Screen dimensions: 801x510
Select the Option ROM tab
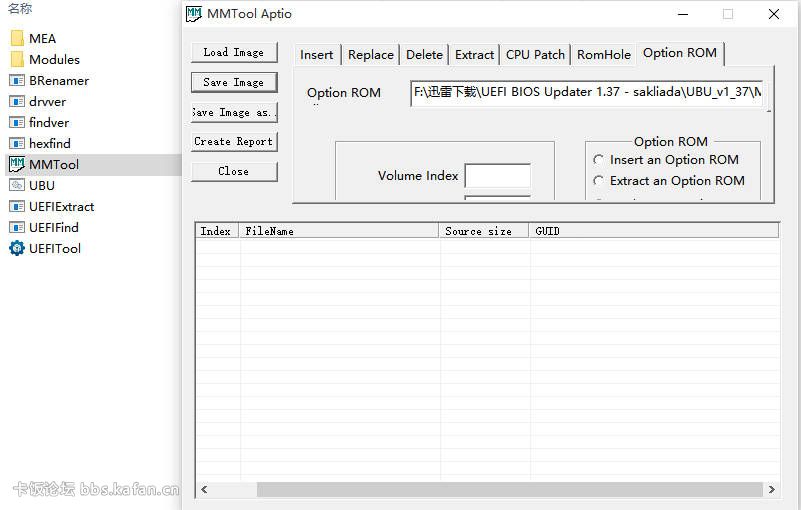[680, 53]
